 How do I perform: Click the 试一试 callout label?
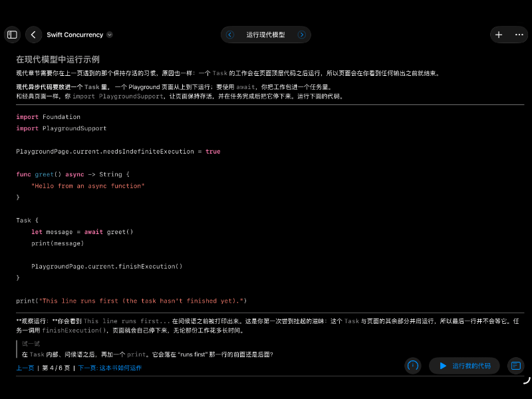(31, 344)
